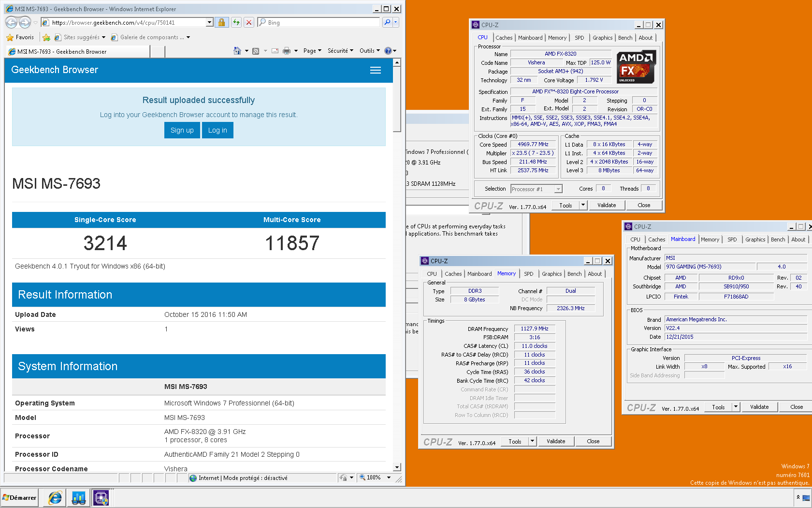Open Tools dropdown arrow in Memory window
This screenshot has height=508, width=812.
pyautogui.click(x=532, y=441)
